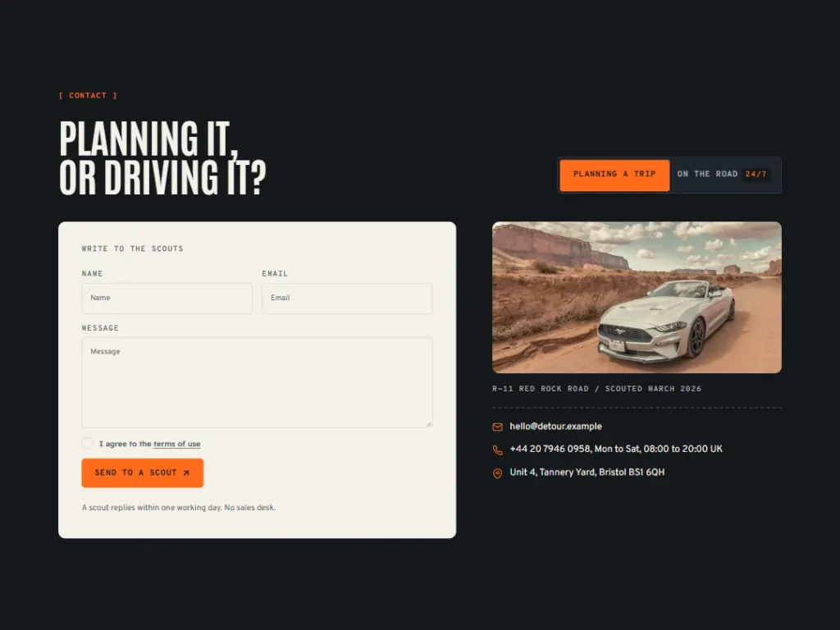Click the envelope email icon
Screen dimensions: 840x630
click(x=497, y=427)
